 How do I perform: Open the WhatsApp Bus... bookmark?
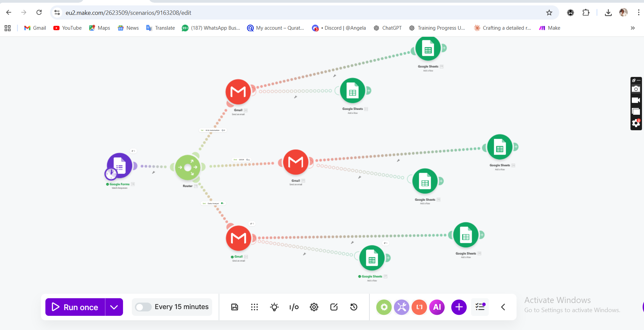click(211, 28)
